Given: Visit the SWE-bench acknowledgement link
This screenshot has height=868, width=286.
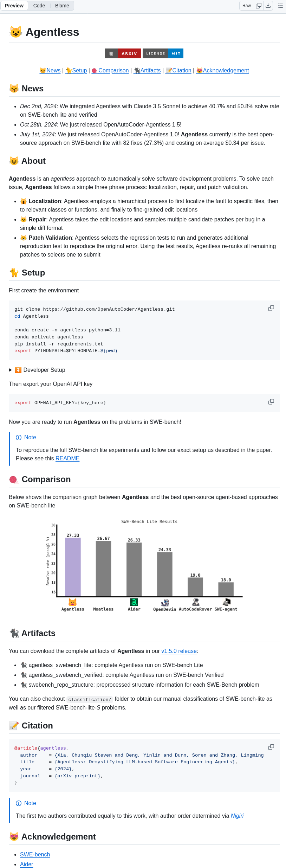Looking at the screenshot, I should (35, 854).
